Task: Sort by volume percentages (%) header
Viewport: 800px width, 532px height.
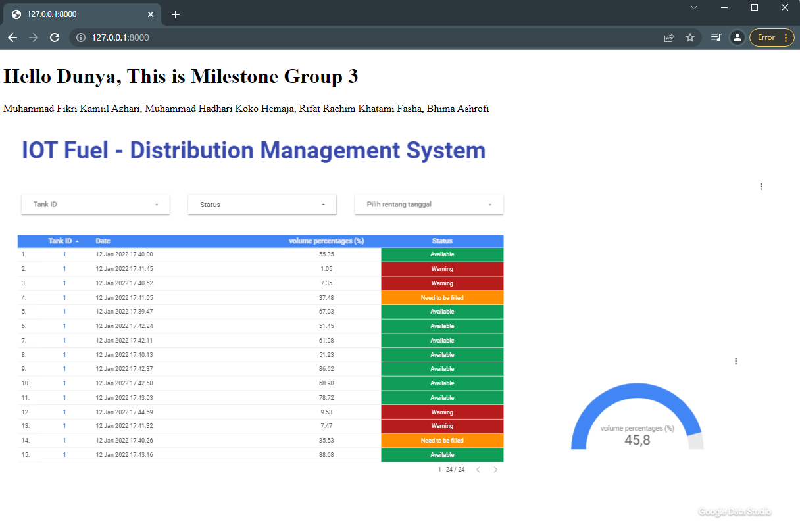Action: pos(326,241)
